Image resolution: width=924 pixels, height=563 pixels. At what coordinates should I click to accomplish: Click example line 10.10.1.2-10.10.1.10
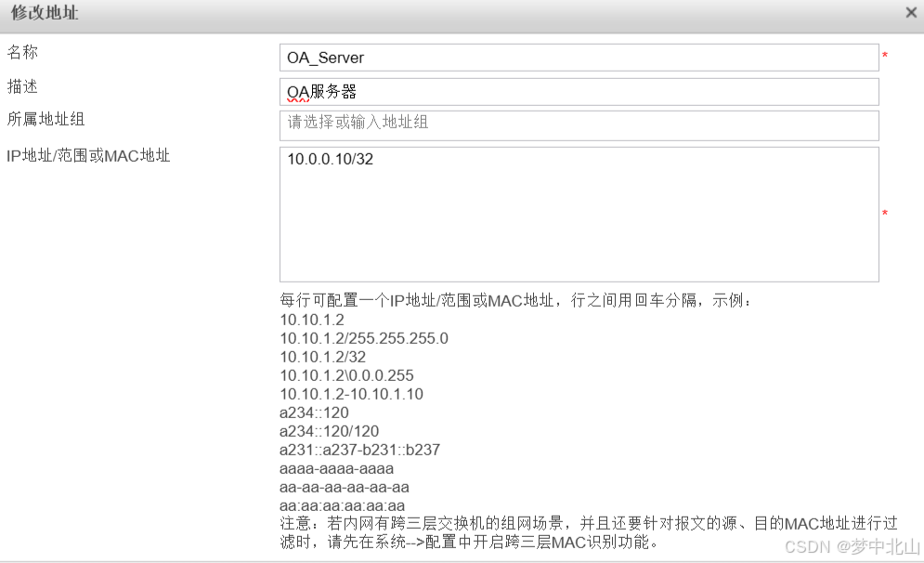[x=352, y=394]
